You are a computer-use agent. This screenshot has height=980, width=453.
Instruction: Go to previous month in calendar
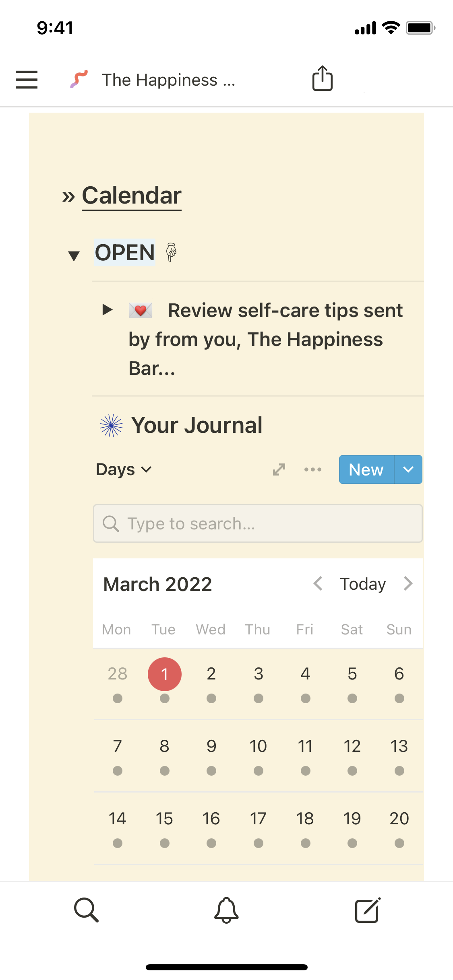[x=318, y=584]
